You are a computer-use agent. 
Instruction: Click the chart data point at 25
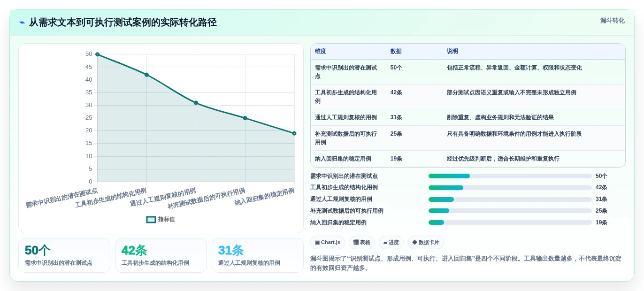coord(245,118)
